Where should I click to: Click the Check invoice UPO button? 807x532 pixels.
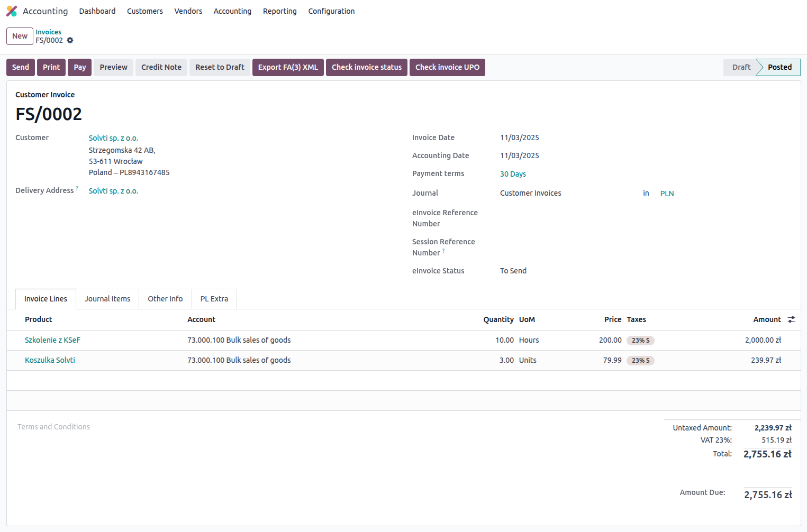click(x=447, y=67)
